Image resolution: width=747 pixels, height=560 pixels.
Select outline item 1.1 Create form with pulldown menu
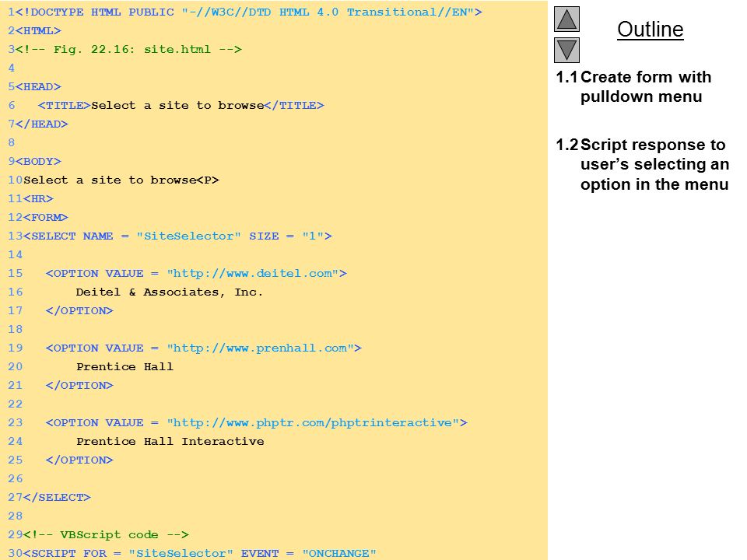coord(633,86)
